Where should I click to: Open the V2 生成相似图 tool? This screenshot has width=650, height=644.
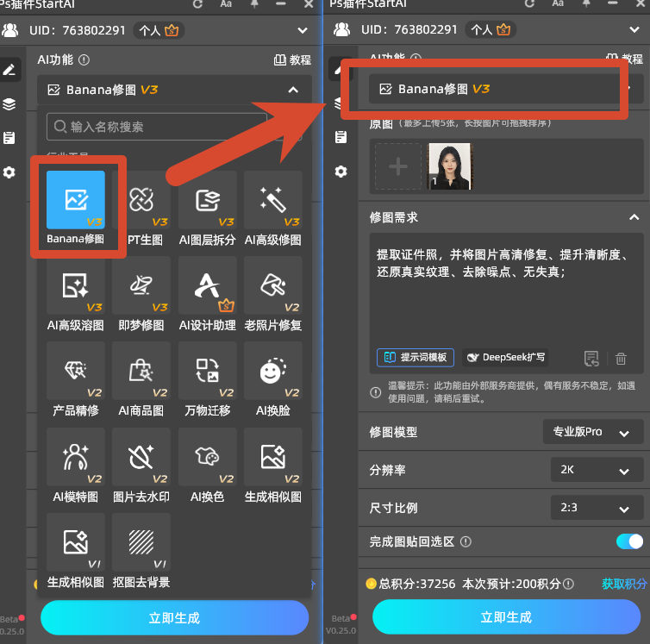tap(273, 457)
